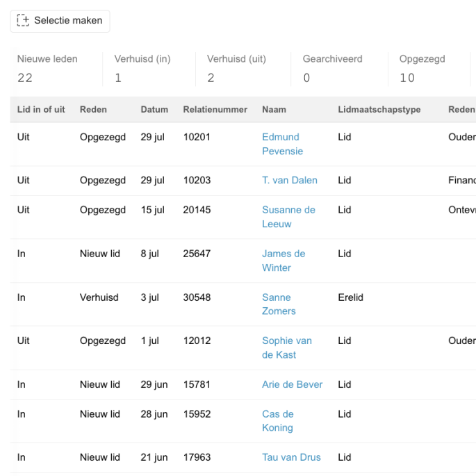Sort by Relatienummer column header
This screenshot has width=476, height=476.
click(215, 110)
